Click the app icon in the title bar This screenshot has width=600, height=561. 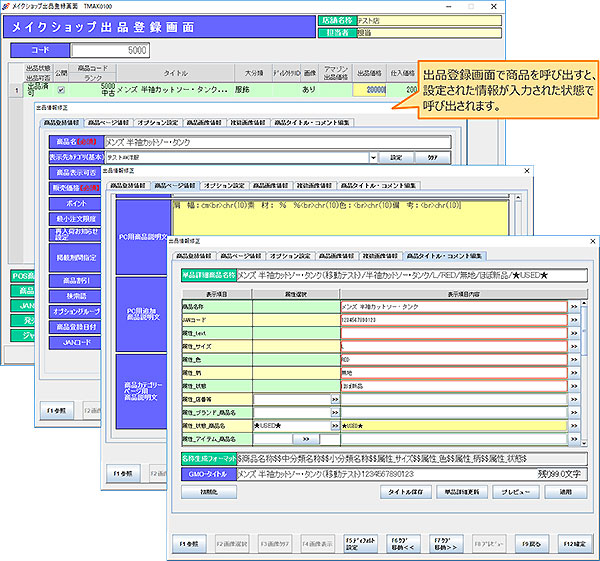click(6, 6)
